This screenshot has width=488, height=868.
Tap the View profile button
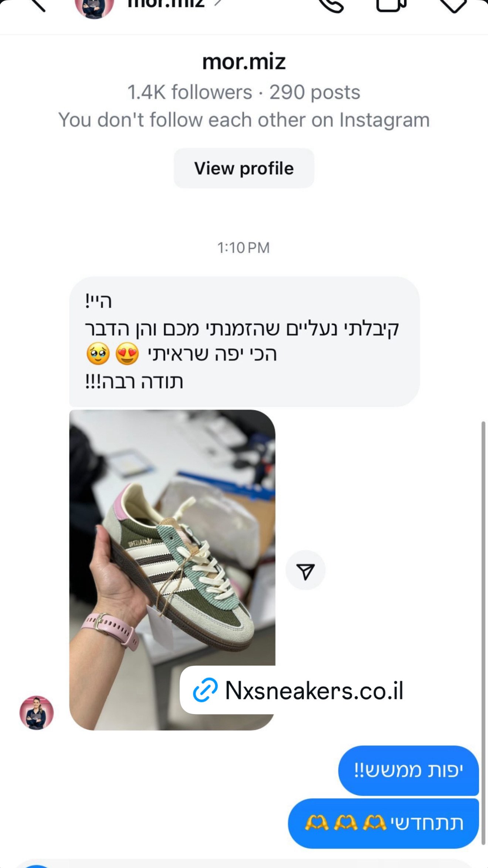244,168
